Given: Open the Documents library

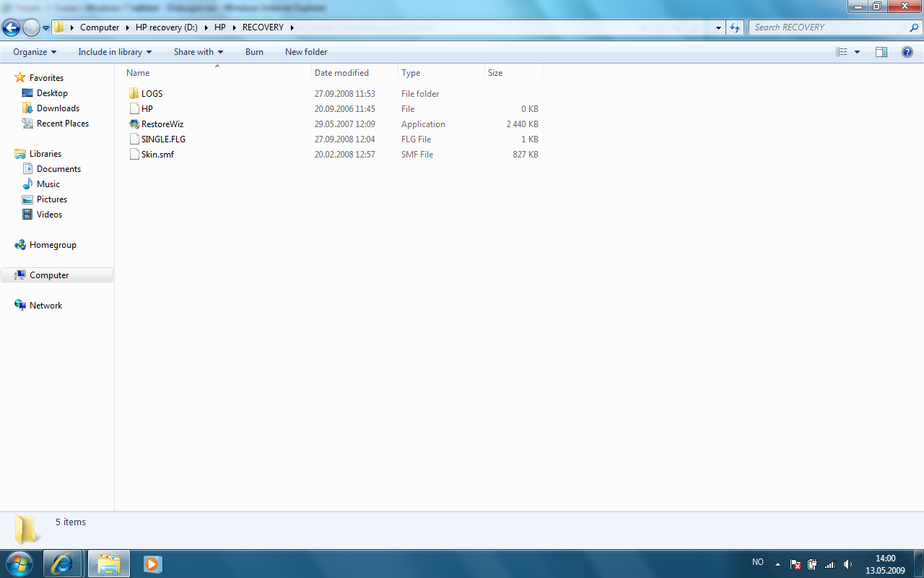Looking at the screenshot, I should click(x=58, y=169).
